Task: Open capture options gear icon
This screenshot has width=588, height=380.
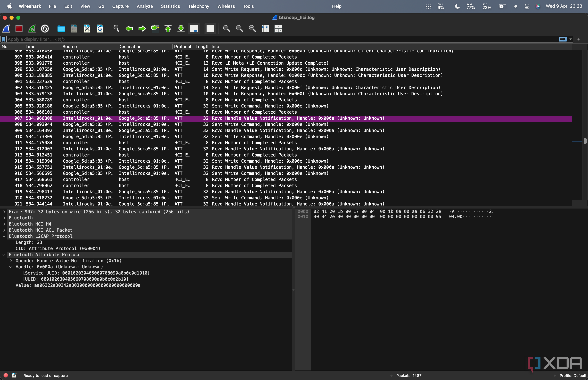Action: (x=45, y=29)
